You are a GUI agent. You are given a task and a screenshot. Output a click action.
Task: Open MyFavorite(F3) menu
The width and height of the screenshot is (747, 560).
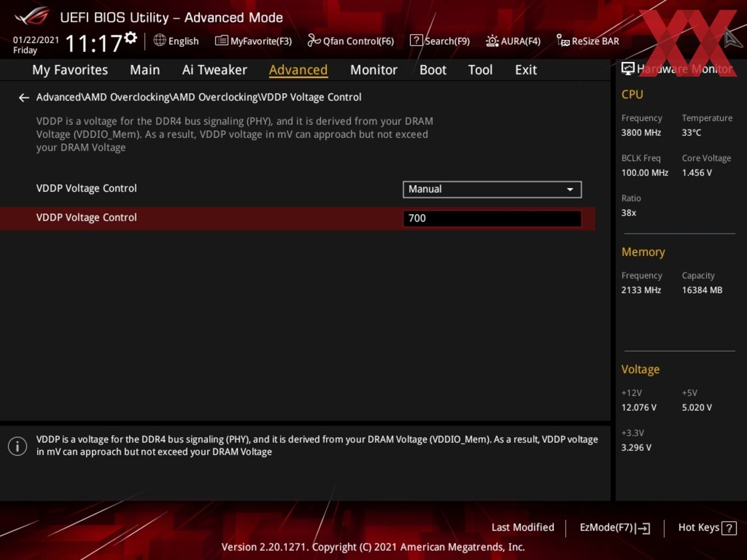coord(254,41)
